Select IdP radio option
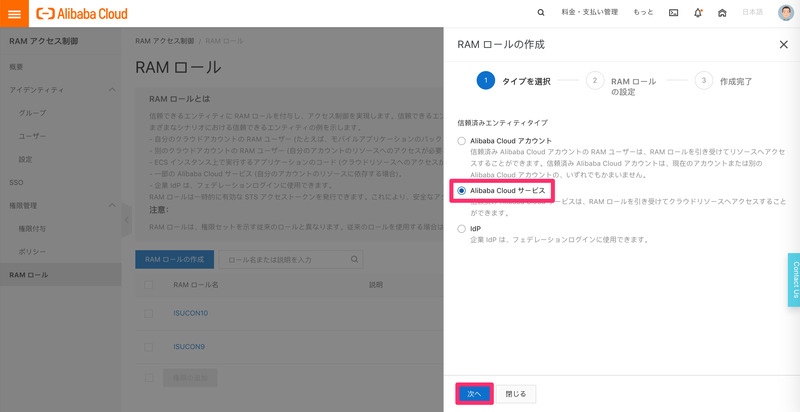 pyautogui.click(x=462, y=229)
